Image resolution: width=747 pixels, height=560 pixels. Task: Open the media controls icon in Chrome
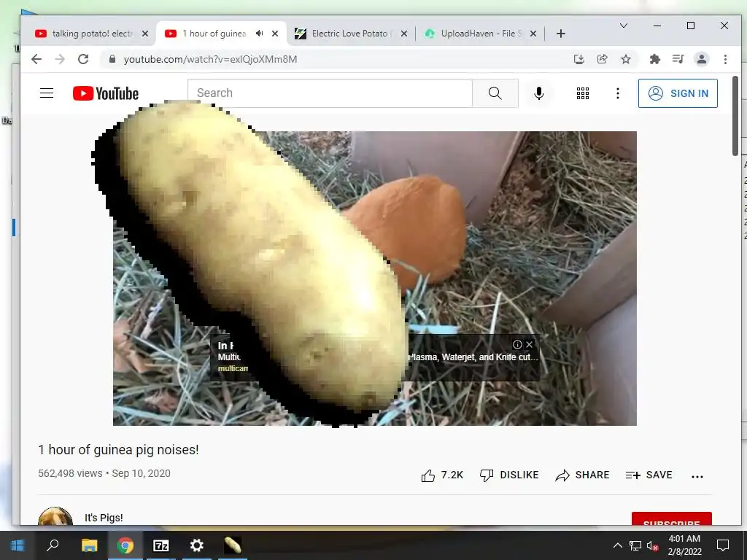click(678, 59)
